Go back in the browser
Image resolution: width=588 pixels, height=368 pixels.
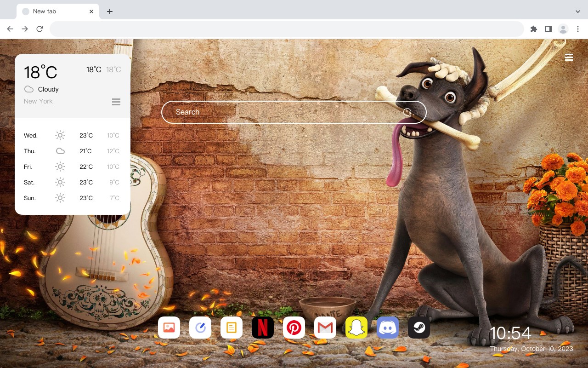10,29
